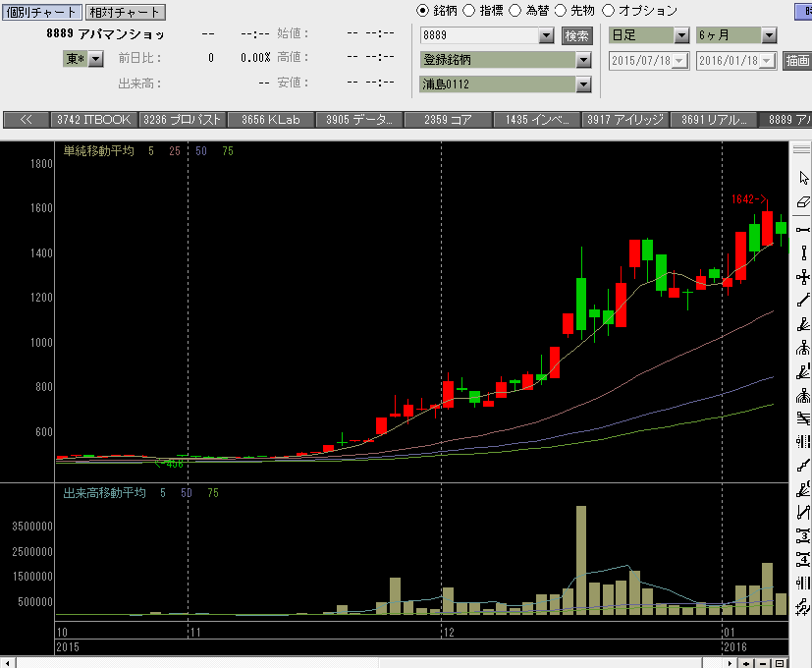Open the 登録銘柄 dropdown
The height and width of the screenshot is (668, 812).
point(583,60)
